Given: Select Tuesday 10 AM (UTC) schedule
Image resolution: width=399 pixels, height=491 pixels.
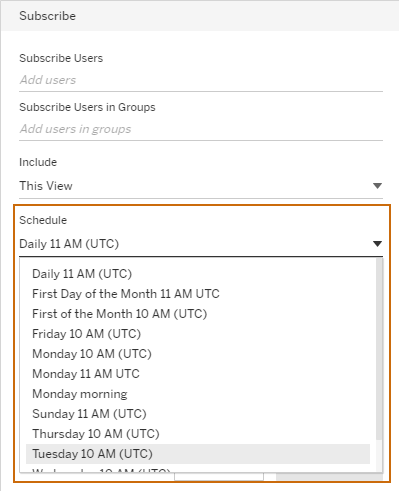Looking at the screenshot, I should (198, 454).
